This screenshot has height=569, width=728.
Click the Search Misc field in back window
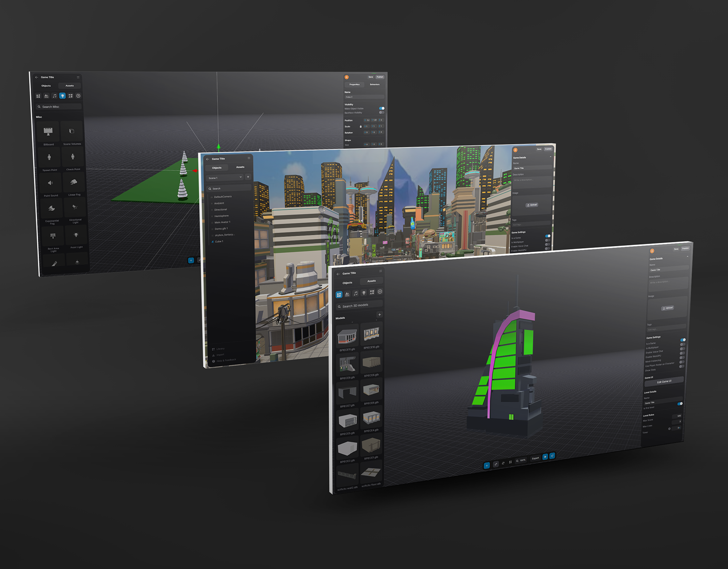coord(59,107)
